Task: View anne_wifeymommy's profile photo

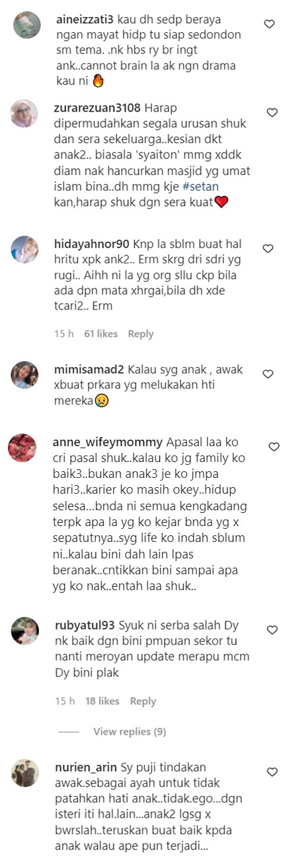Action: (x=22, y=448)
